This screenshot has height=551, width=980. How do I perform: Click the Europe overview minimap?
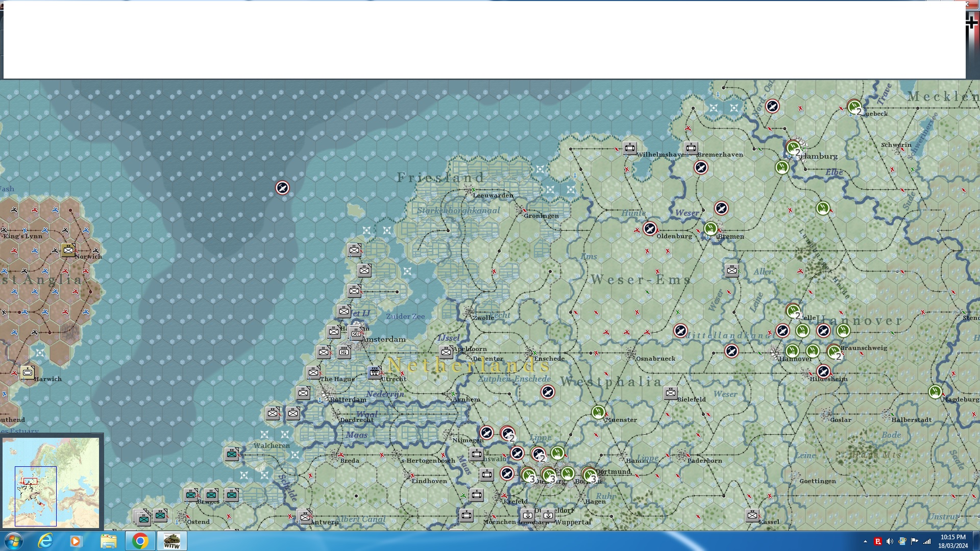click(51, 482)
